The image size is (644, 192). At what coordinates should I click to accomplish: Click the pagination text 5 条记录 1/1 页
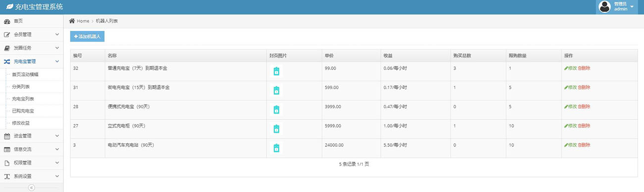click(354, 164)
